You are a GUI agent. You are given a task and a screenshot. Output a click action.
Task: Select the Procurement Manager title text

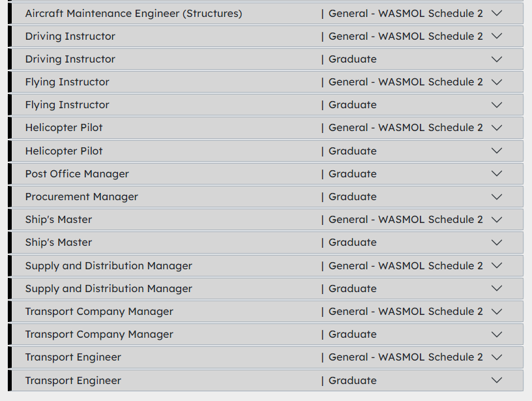tap(81, 197)
